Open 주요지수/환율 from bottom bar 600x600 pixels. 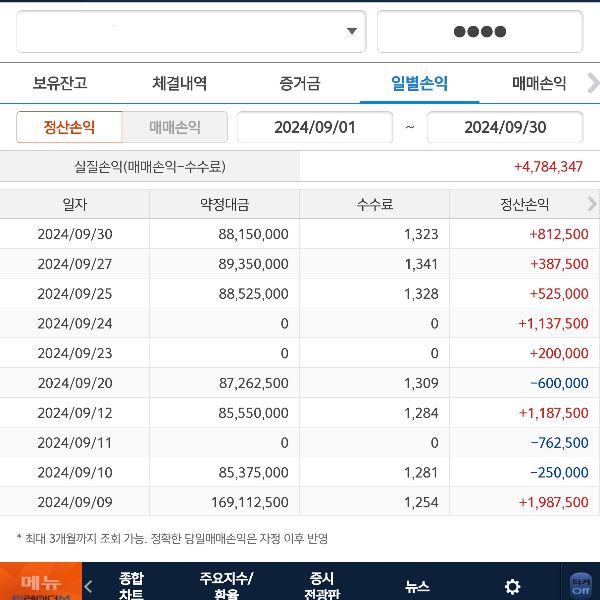226,585
